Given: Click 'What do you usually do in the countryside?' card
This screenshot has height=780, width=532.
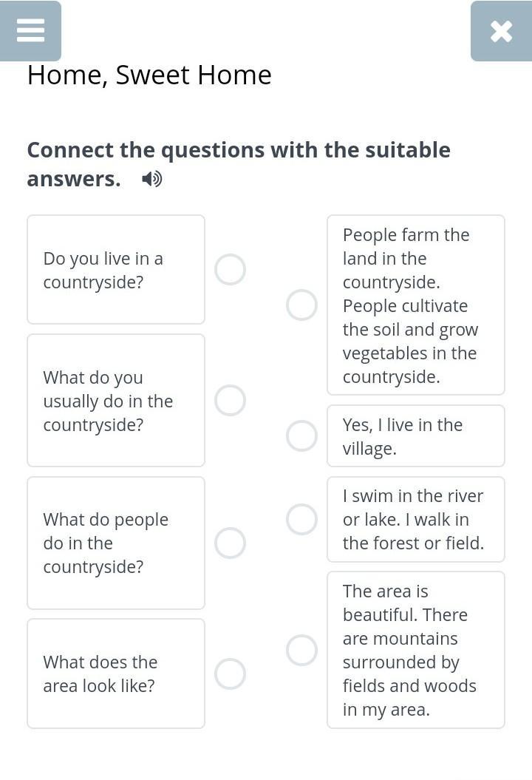Looking at the screenshot, I should tap(116, 400).
